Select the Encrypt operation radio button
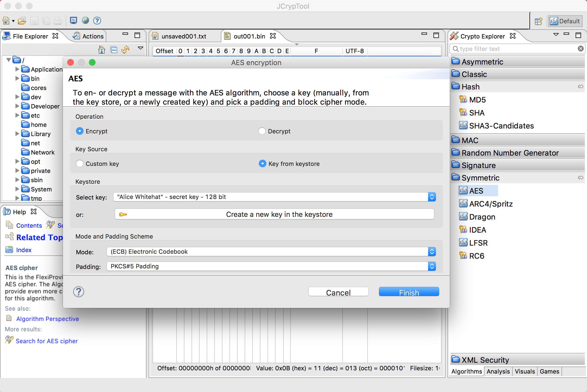Screen dimensions: 587x392 click(x=80, y=131)
